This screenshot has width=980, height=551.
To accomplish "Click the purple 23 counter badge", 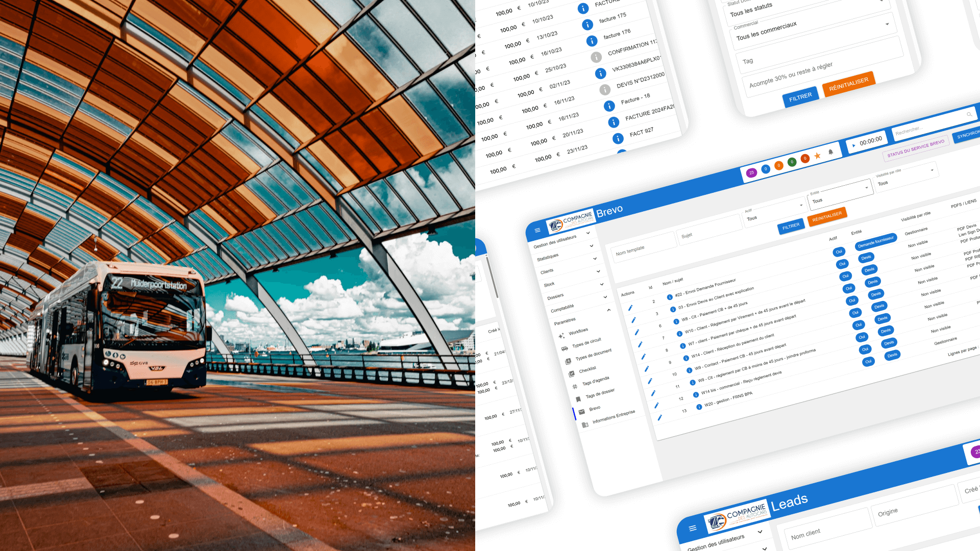I will (751, 173).
